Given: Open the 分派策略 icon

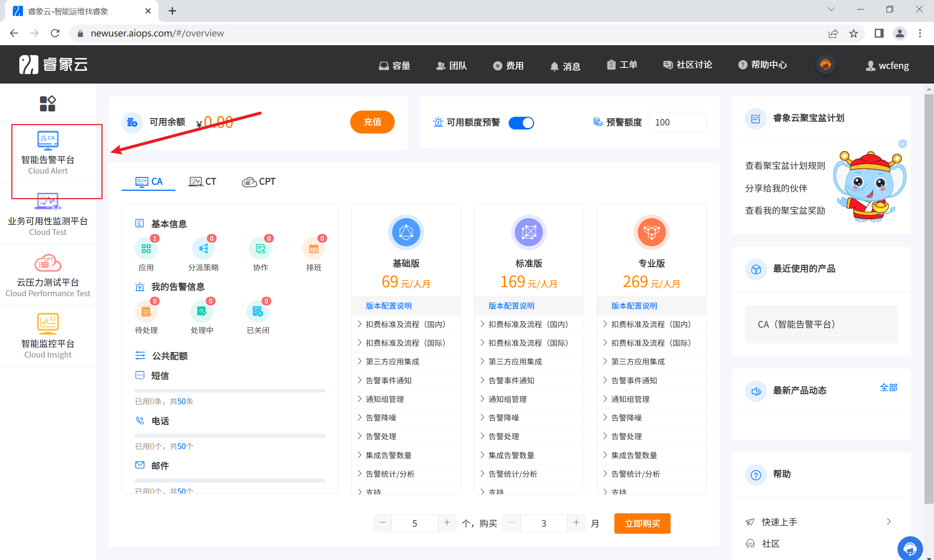Looking at the screenshot, I should point(204,249).
